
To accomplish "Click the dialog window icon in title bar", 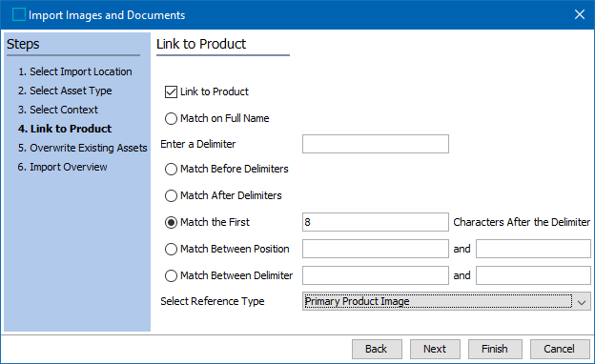I will pos(19,15).
